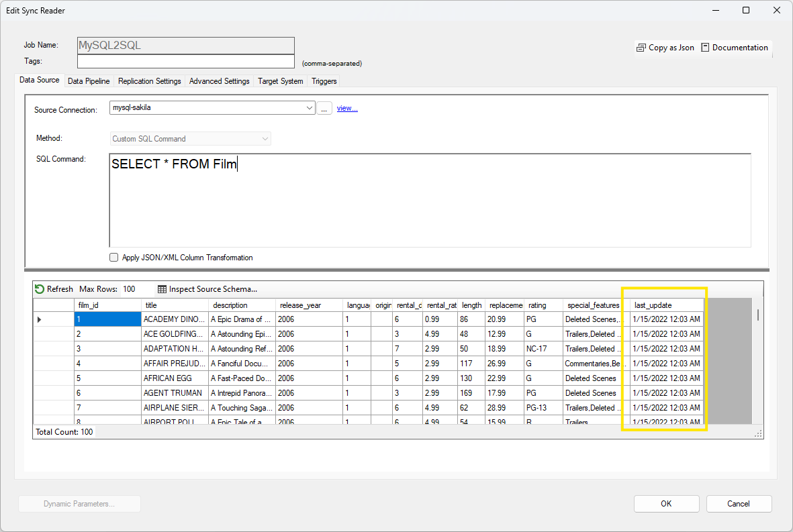Click the Refresh icon in the preview toolbar
Screen dimensions: 793x532
click(40, 289)
